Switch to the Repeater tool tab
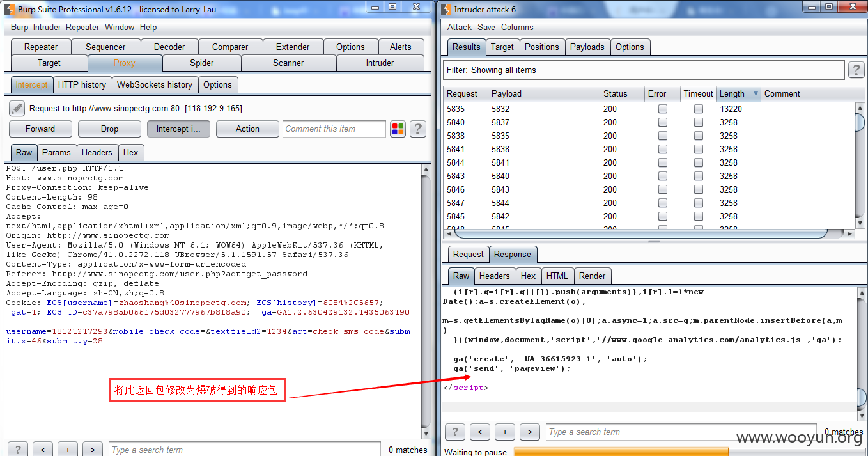The height and width of the screenshot is (456, 868). 41,47
